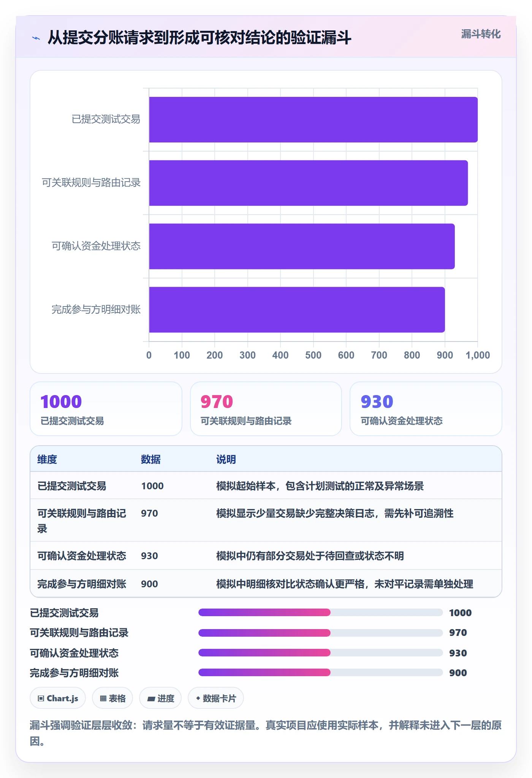Image resolution: width=532 pixels, height=778 pixels.
Task: Select the 1000 已提交测试交易 data card
Action: point(106,409)
